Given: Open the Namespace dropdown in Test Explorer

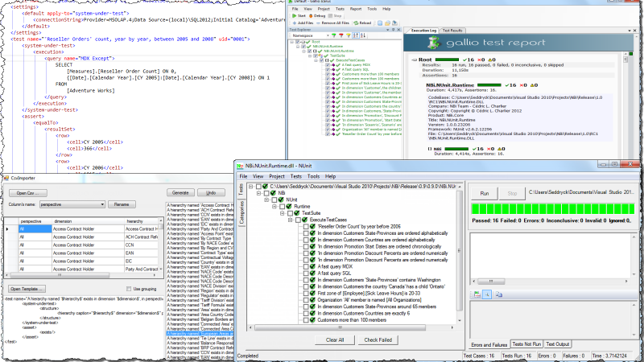Looking at the screenshot, I should pos(328,35).
